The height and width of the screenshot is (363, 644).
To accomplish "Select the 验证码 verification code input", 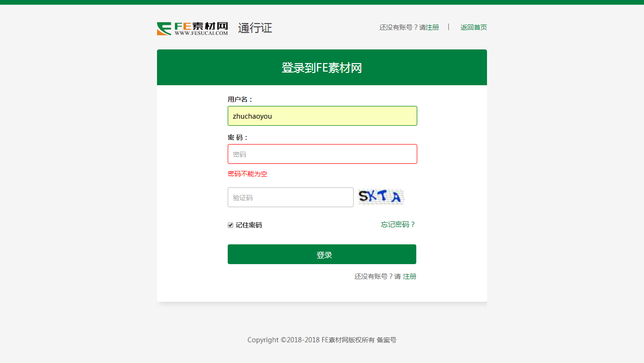I will coord(290,197).
